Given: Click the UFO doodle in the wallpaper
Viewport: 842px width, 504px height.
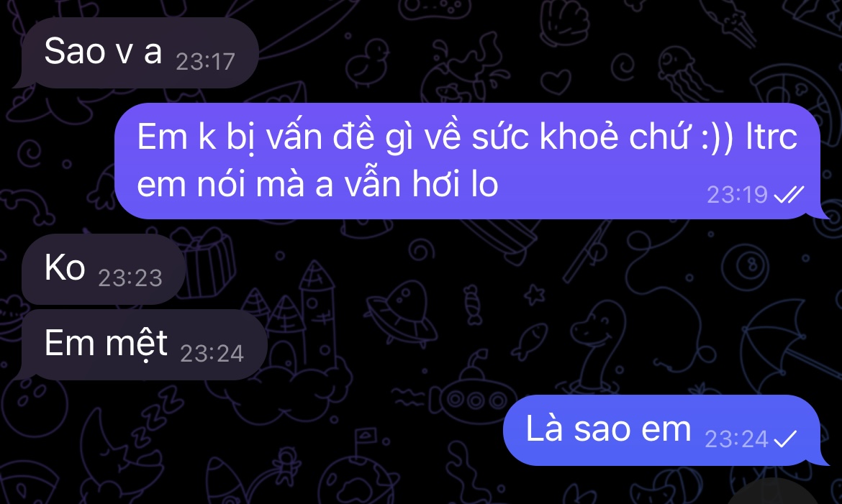Looking at the screenshot, I should 401,311.
